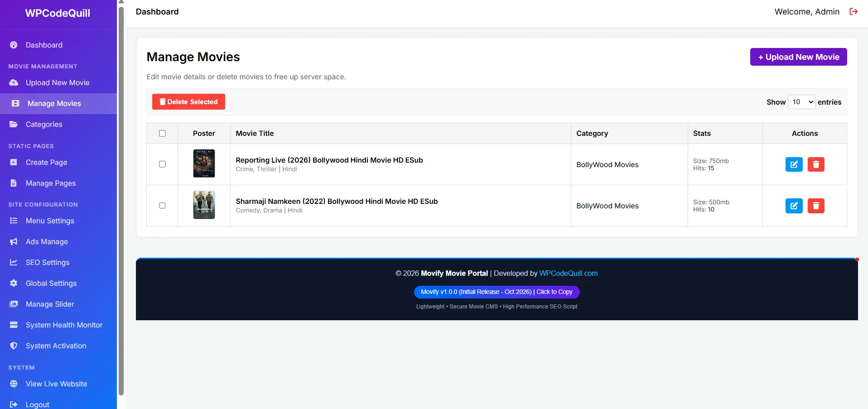
Task: Open the WPCodeQuill.com footer link
Action: [x=568, y=273]
